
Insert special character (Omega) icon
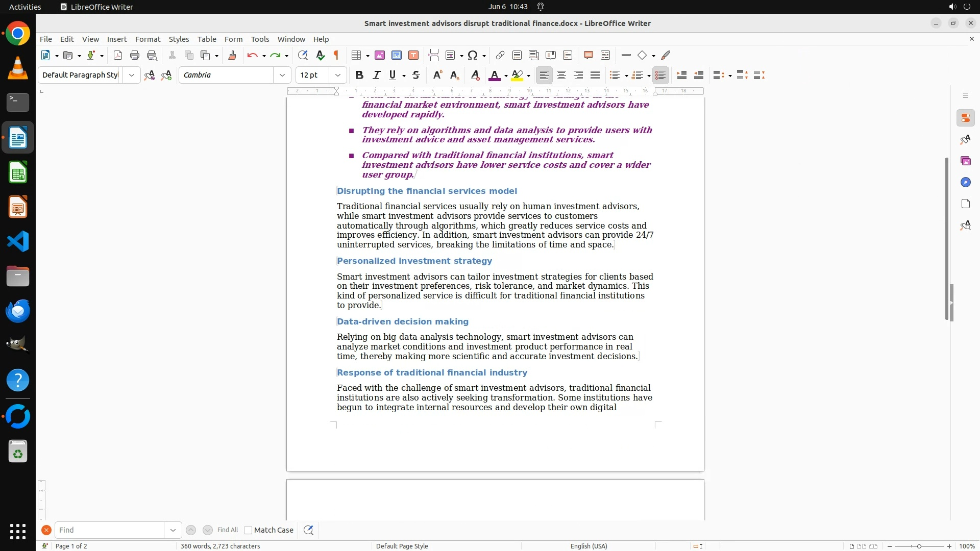click(x=473, y=55)
